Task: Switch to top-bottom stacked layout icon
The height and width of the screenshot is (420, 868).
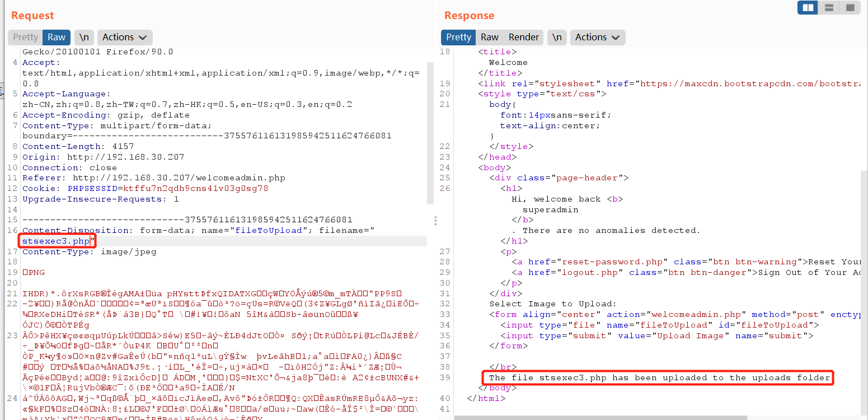Action: pos(829,8)
